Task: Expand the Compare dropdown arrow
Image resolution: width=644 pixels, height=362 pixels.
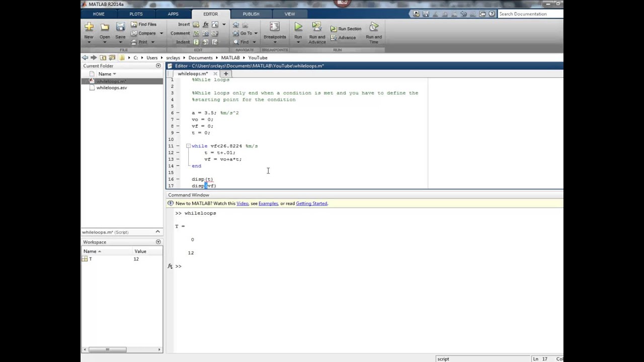Action: tap(162, 33)
